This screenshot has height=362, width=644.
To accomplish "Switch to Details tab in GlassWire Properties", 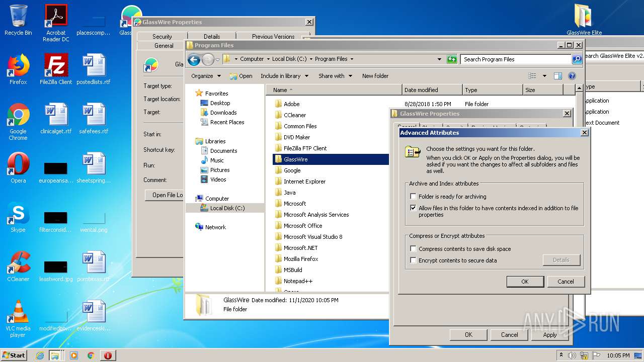I will [212, 37].
